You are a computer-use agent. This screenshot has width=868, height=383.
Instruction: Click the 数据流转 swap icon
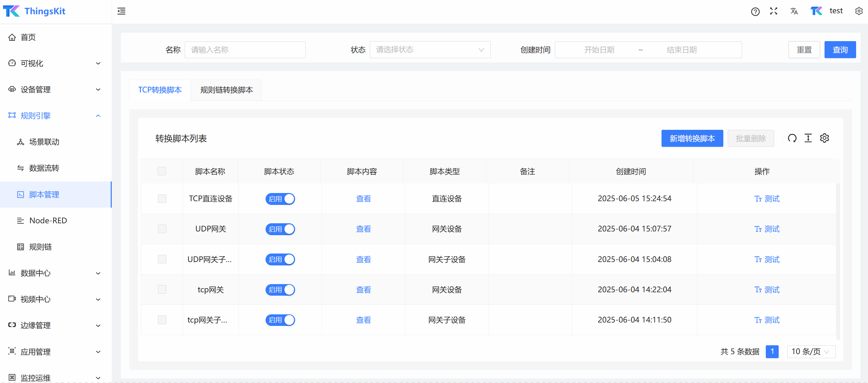coord(21,168)
